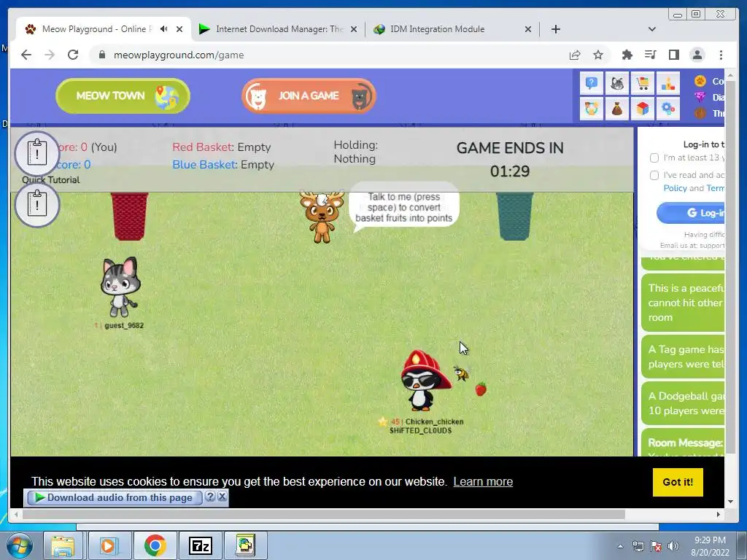This screenshot has width=747, height=560.
Task: Open Chrome extensions puzzle icon
Action: pyautogui.click(x=627, y=55)
